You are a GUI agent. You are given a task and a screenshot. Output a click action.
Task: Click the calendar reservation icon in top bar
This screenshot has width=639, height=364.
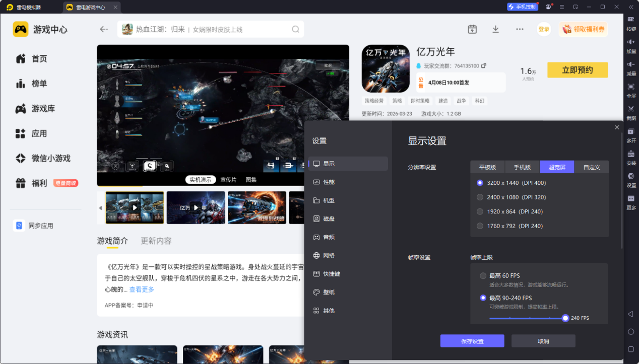tap(472, 29)
